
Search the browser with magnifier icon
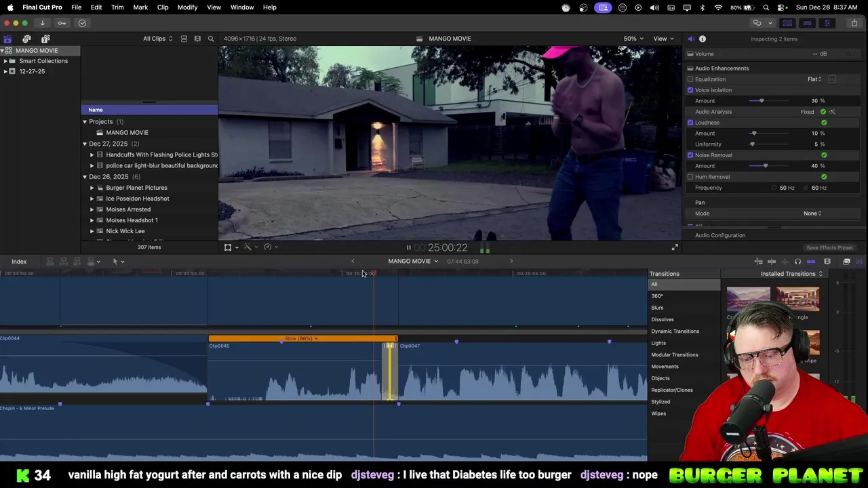pyautogui.click(x=211, y=39)
